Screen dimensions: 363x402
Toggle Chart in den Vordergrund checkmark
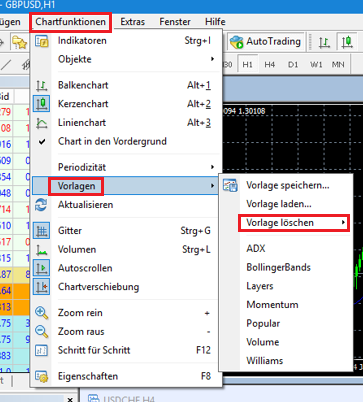(x=126, y=141)
